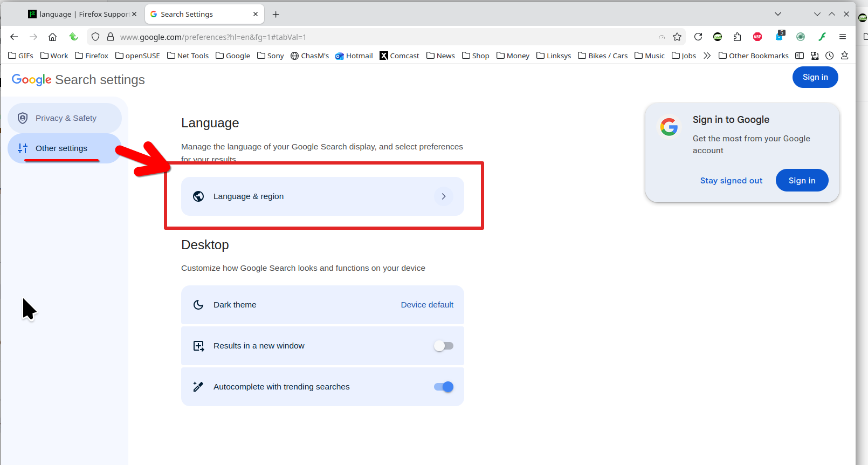The width and height of the screenshot is (868, 465).
Task: Select Other settings in sidebar
Action: click(65, 148)
